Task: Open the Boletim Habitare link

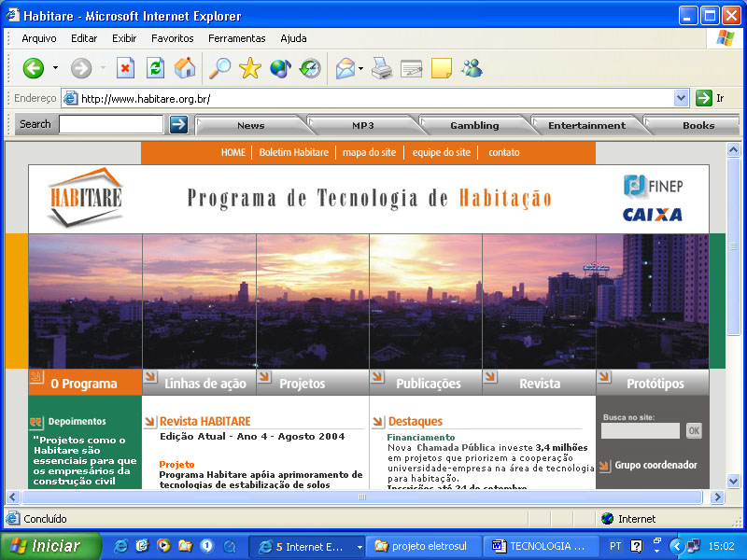Action: [294, 152]
